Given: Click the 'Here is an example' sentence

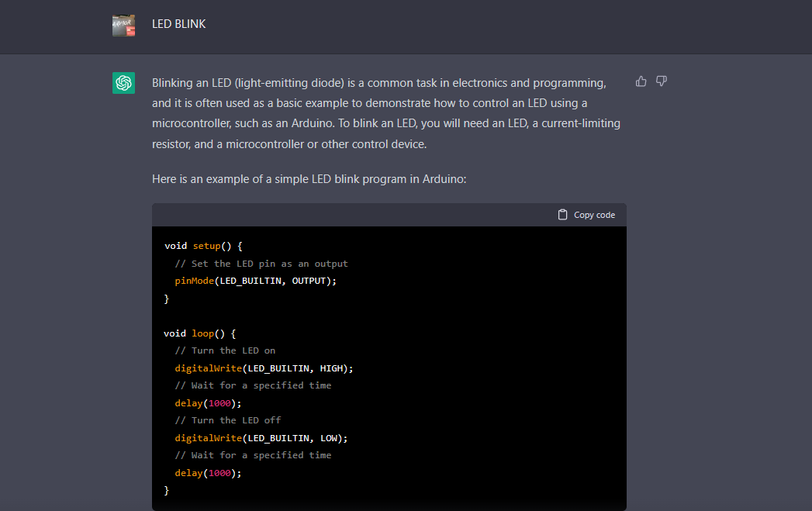Looking at the screenshot, I should click(x=309, y=179).
